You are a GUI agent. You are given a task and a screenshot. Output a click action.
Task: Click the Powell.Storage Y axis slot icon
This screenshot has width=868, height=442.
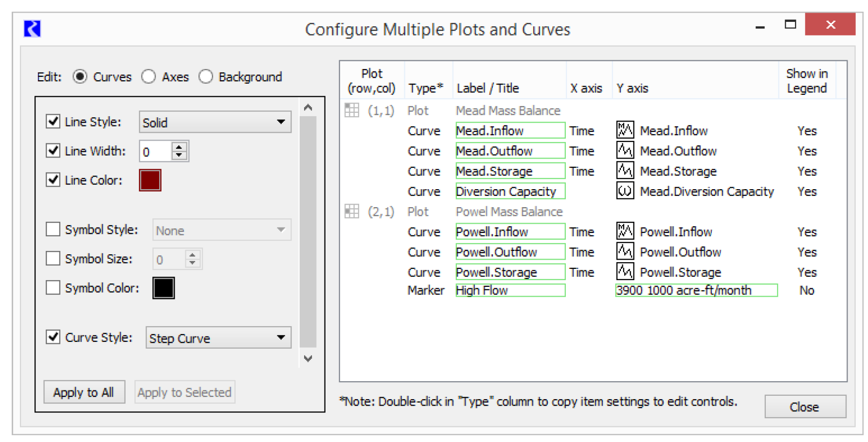625,272
